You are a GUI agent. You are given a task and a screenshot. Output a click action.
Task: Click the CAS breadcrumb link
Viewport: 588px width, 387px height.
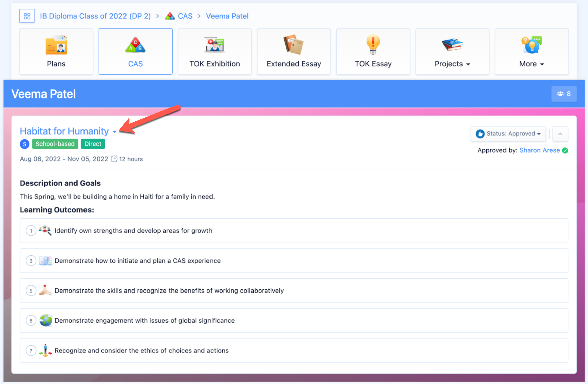(185, 16)
